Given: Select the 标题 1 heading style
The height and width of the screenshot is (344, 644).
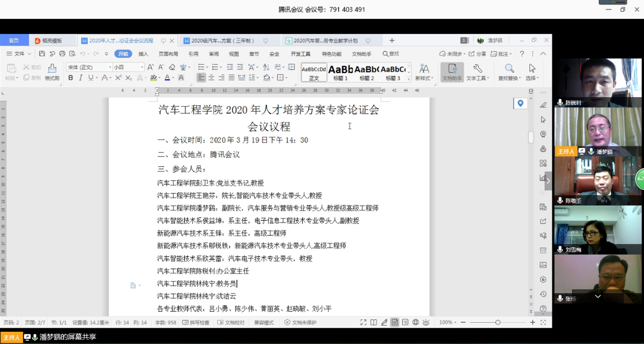Looking at the screenshot, I should point(340,71).
